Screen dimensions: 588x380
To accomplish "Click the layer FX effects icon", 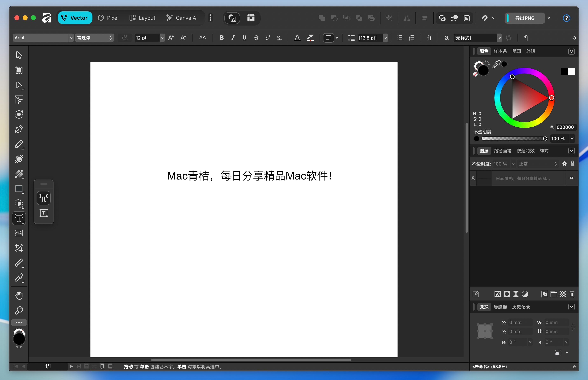I will 498,294.
